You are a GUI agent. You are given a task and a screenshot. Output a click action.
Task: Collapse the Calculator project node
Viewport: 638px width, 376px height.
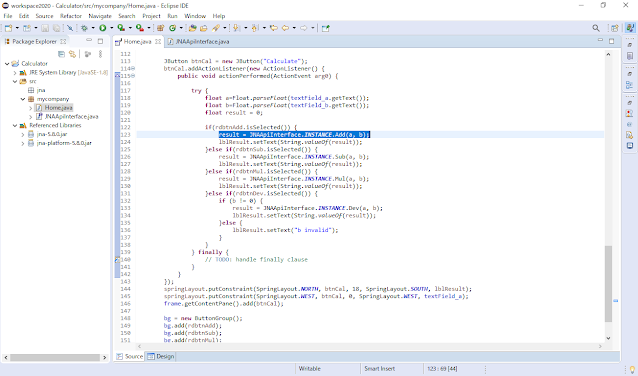click(x=7, y=63)
